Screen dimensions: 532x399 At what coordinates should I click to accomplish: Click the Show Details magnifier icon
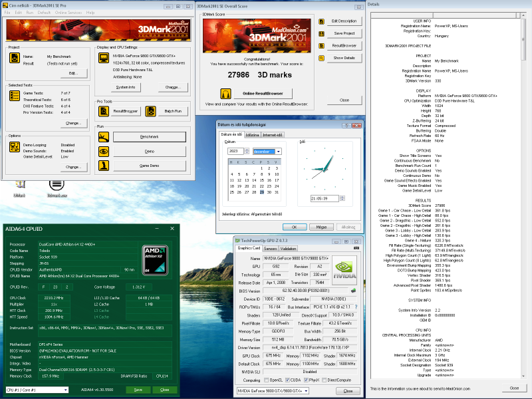point(321,59)
